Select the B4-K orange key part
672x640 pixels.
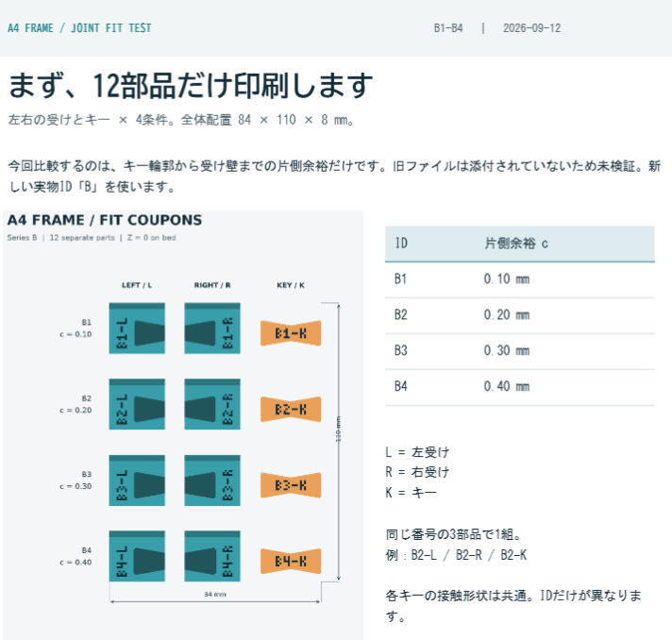point(291,561)
